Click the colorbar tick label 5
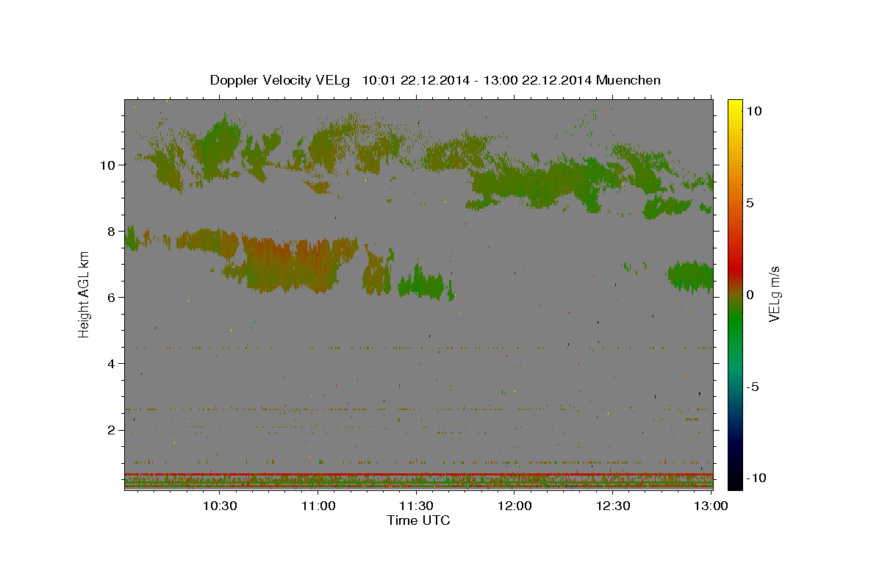Viewport: 882px width, 588px height. [749, 203]
